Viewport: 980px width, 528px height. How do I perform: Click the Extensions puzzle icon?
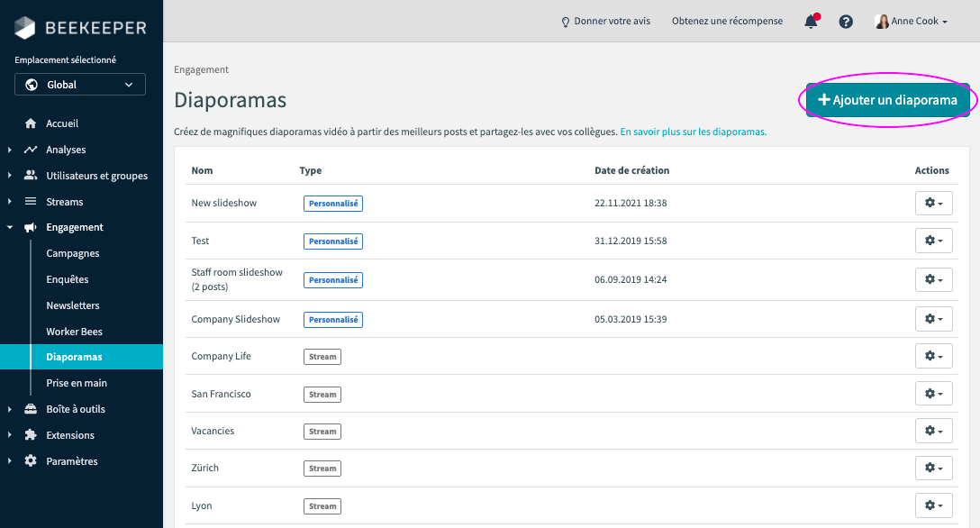(x=30, y=435)
